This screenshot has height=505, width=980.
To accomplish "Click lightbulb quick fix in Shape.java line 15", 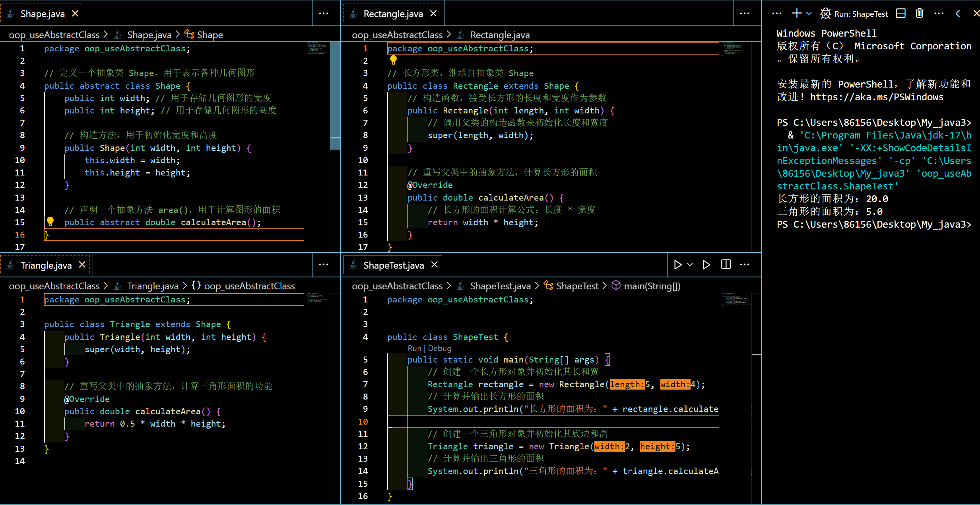I will coord(50,222).
